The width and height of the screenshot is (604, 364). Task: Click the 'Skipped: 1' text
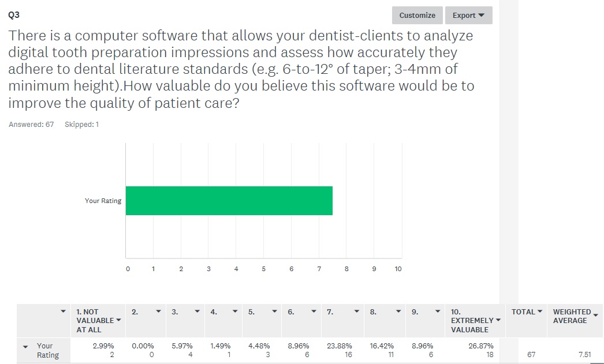point(81,125)
